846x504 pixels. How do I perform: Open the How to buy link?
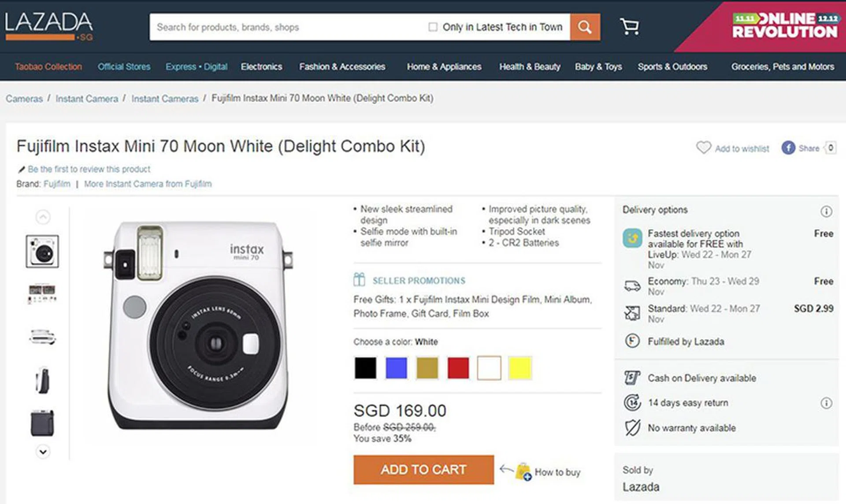[x=557, y=472]
